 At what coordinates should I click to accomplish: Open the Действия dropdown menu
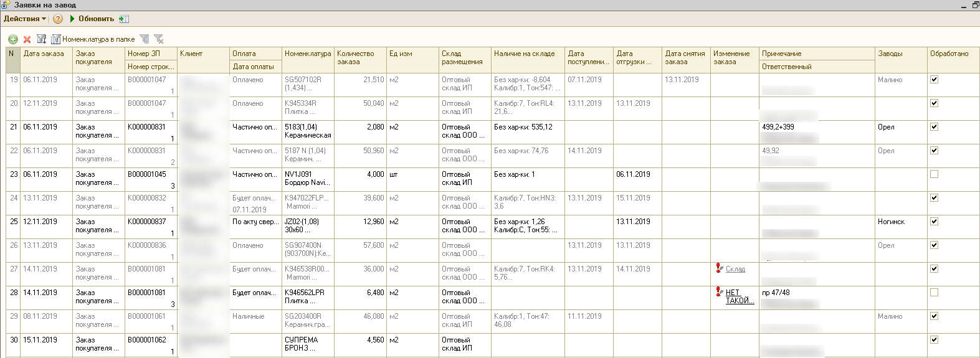tap(25, 19)
